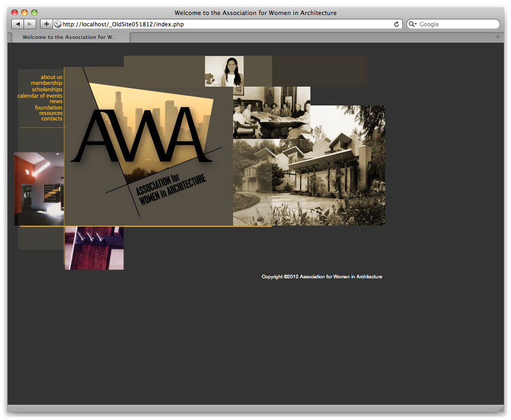This screenshot has height=420, width=511.
Task: Open the contacts link
Action: click(x=51, y=119)
